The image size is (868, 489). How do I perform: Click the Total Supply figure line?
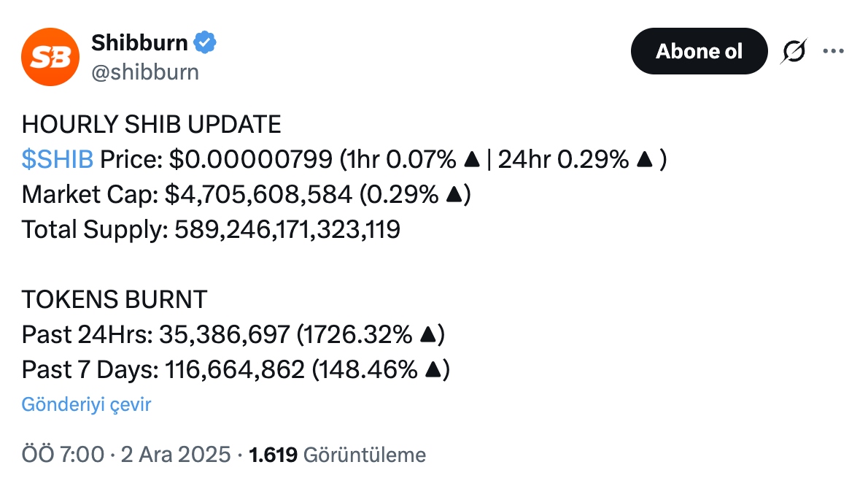[211, 229]
